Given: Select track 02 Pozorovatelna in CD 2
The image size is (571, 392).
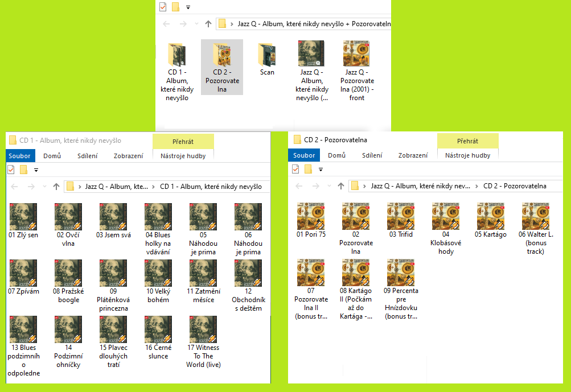Looking at the screenshot, I should point(356,229).
